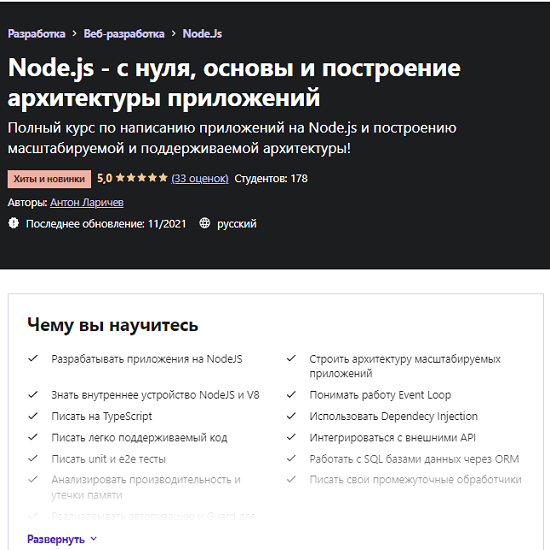This screenshot has width=550, height=550.
Task: Click checkmark beside Разрабатывать приложения на NodeJS
Action: pyautogui.click(x=33, y=358)
